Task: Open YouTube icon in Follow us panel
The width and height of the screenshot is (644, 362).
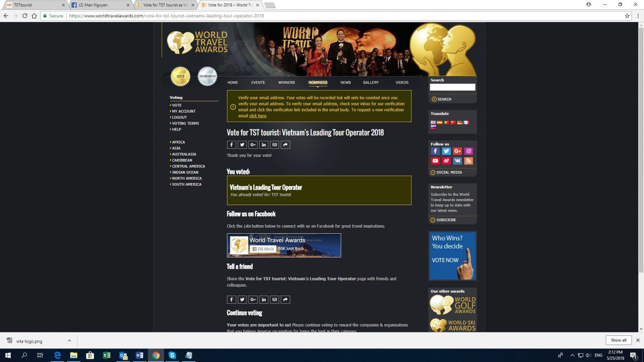Action: click(435, 161)
